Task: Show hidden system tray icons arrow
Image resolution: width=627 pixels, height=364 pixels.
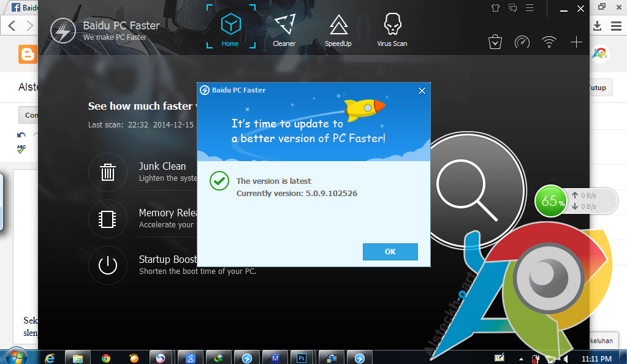Action: tap(521, 359)
